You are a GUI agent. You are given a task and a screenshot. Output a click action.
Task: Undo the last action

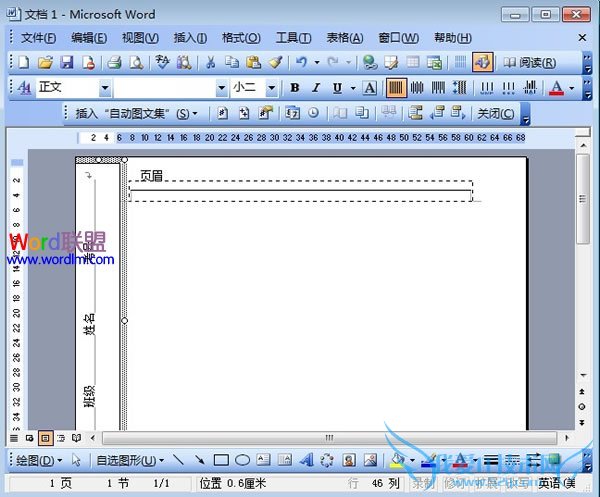coord(302,62)
